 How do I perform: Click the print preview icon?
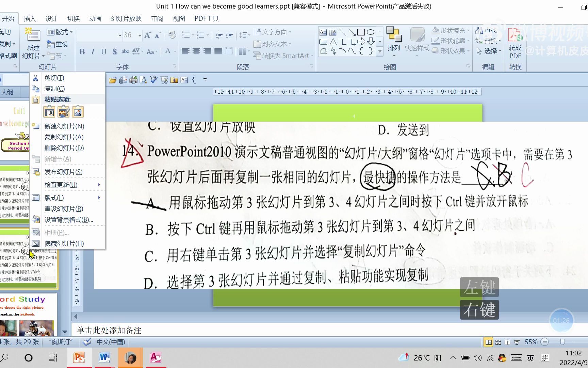(144, 80)
